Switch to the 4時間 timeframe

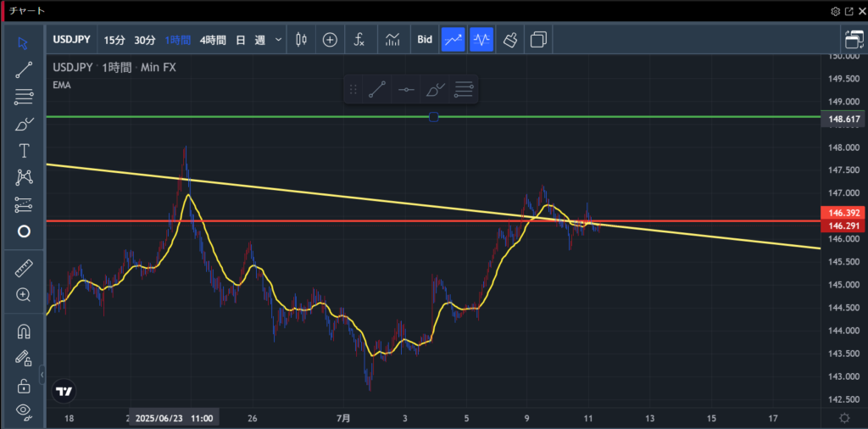[x=213, y=40]
